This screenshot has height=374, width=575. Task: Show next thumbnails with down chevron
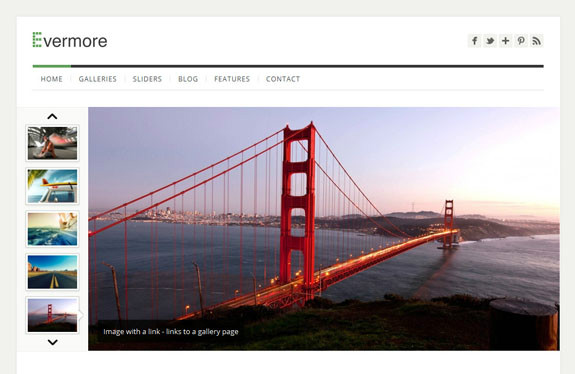pos(52,342)
